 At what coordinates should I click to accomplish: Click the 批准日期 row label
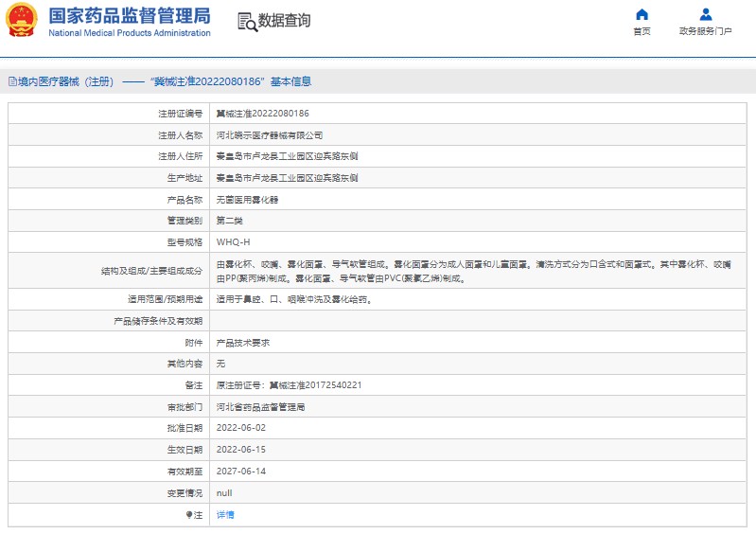pos(185,428)
